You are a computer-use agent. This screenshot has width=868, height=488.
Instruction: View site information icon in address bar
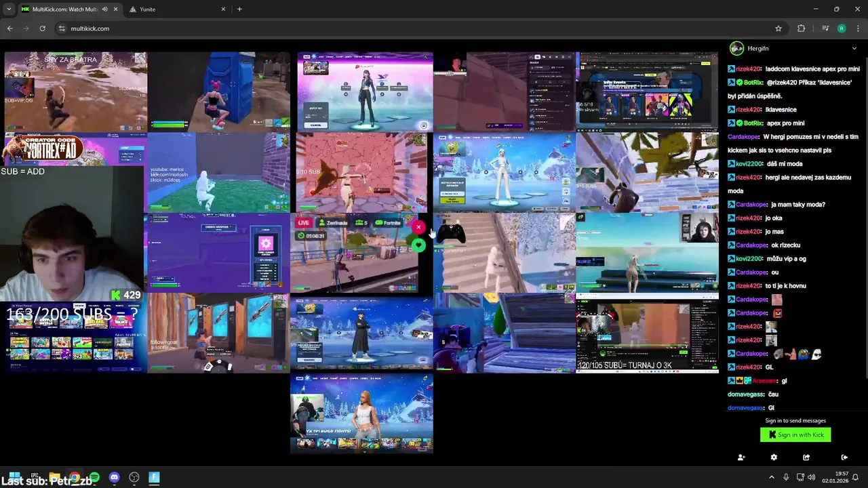coord(62,28)
